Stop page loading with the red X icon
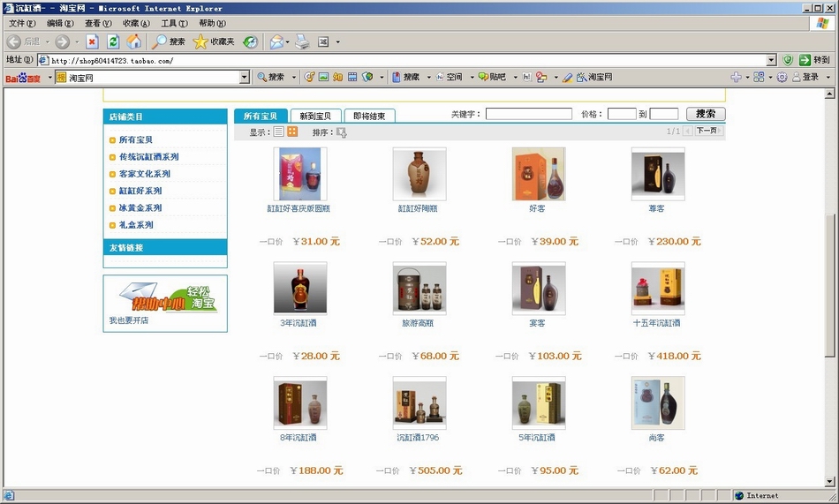This screenshot has height=504, width=839. click(x=92, y=41)
